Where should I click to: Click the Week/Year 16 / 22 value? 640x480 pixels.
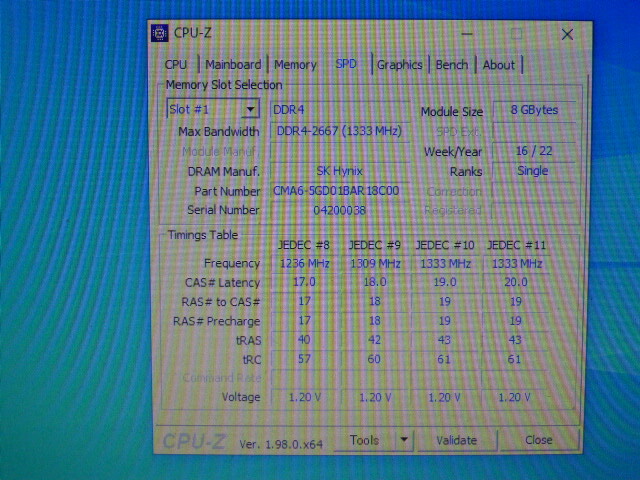coord(534,151)
